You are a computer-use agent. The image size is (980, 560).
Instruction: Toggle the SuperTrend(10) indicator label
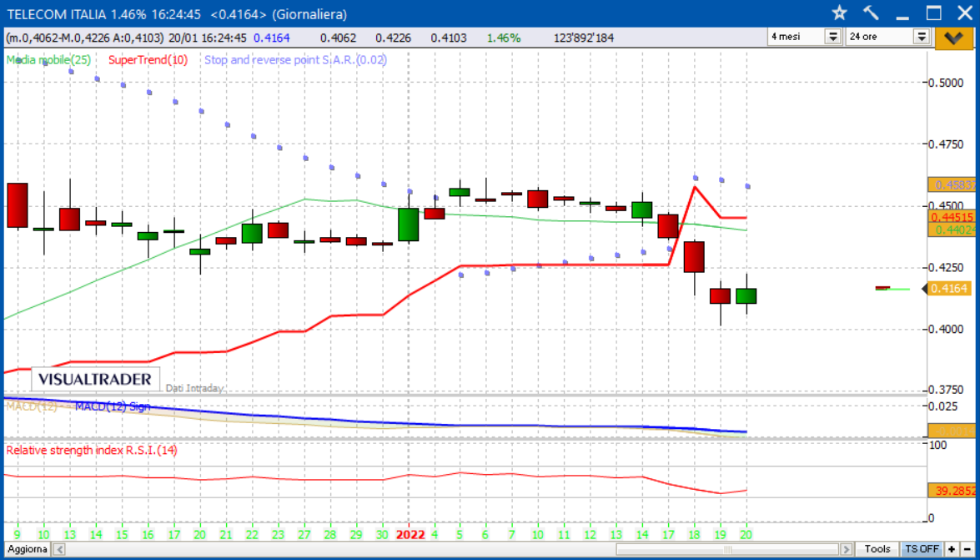pyautogui.click(x=148, y=60)
